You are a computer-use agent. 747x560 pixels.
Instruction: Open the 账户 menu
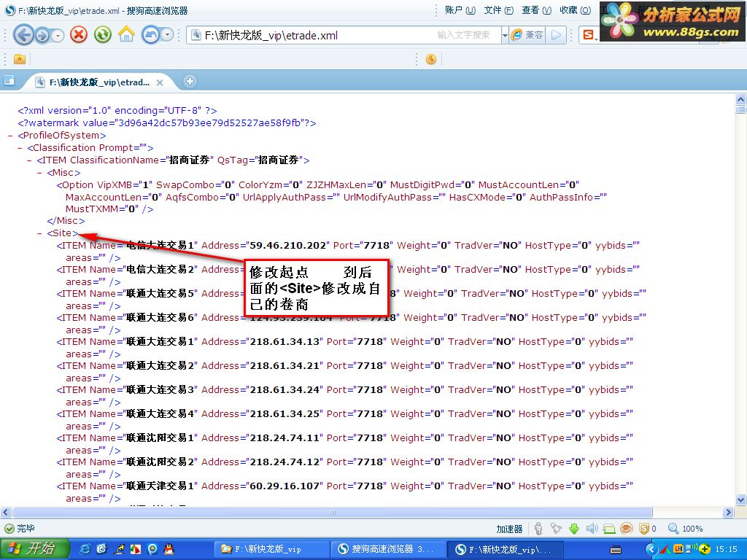[x=460, y=10]
